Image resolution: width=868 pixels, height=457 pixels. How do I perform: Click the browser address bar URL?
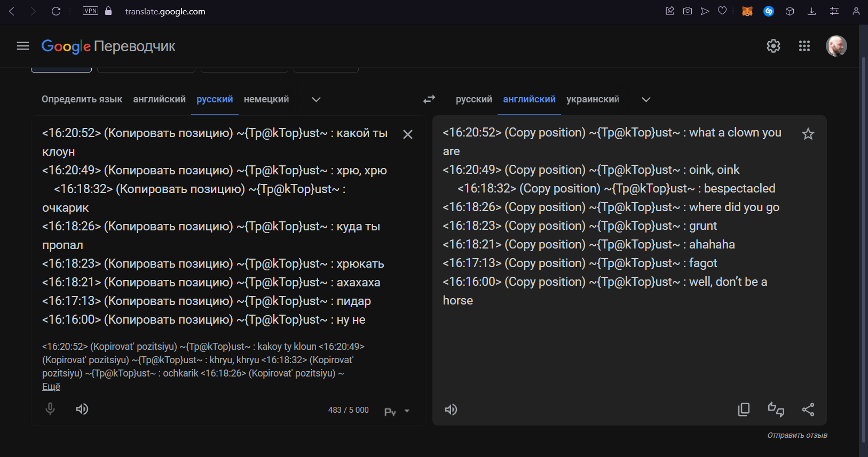165,12
